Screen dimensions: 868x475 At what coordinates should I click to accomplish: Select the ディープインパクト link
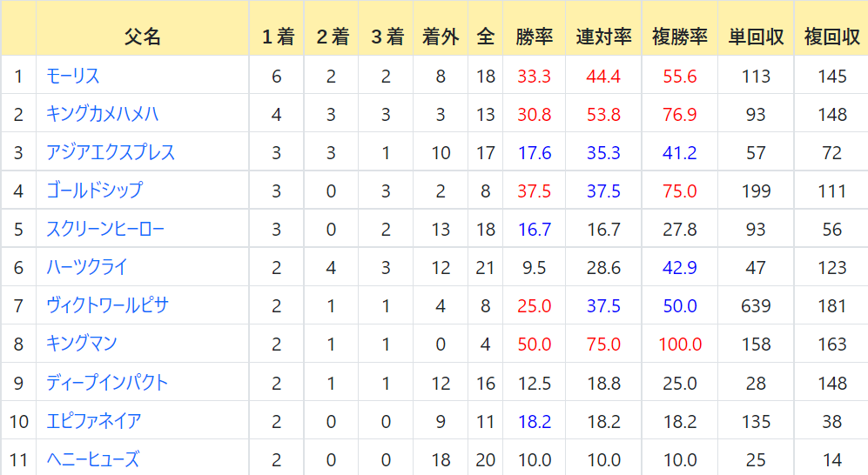point(107,383)
